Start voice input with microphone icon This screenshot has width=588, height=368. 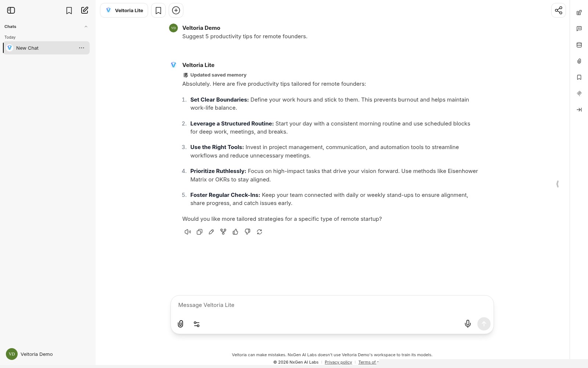[x=468, y=324]
